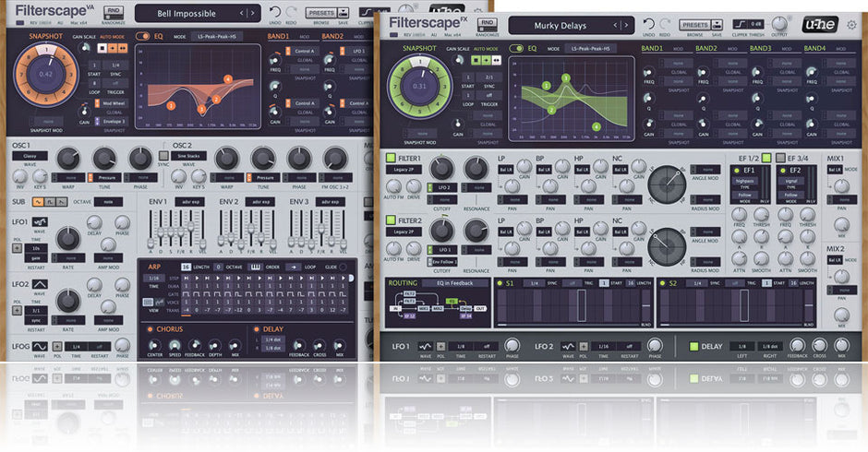The width and height of the screenshot is (868, 452).
Task: Click the RND randomize icon in Filterscape FX
Action: coord(488,25)
